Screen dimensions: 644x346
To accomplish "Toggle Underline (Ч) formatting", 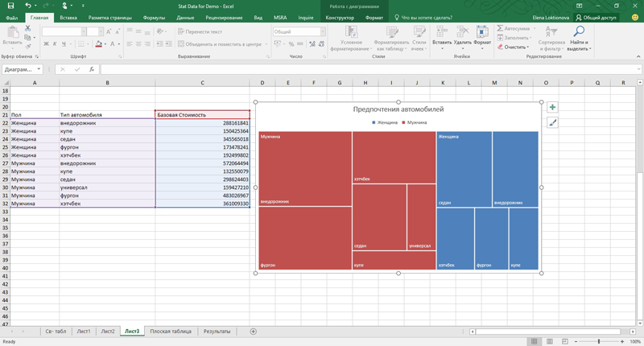I will click(64, 44).
